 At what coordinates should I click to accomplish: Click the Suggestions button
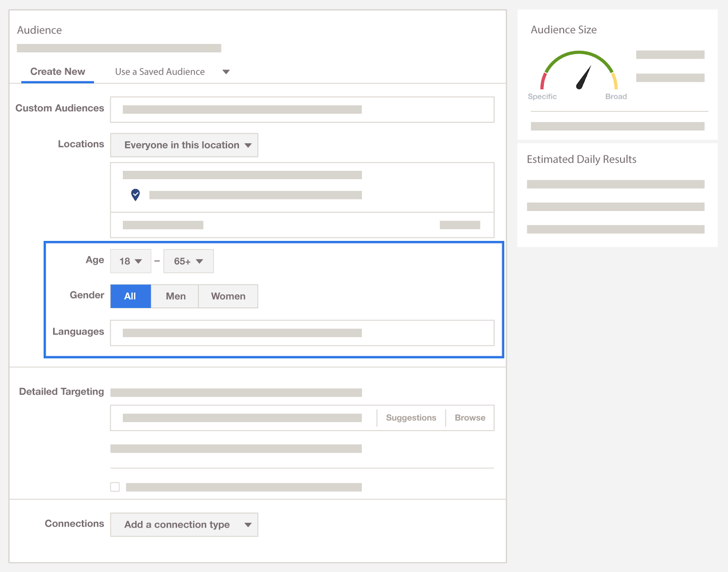click(411, 418)
